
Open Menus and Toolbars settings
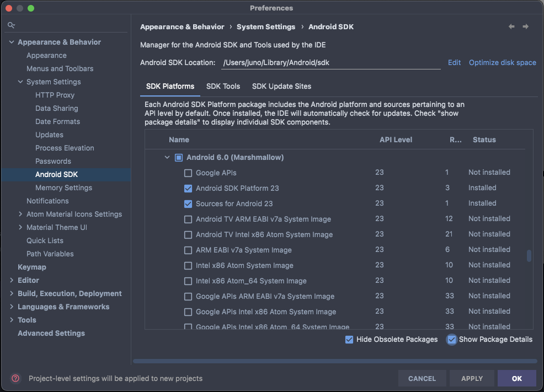click(60, 68)
